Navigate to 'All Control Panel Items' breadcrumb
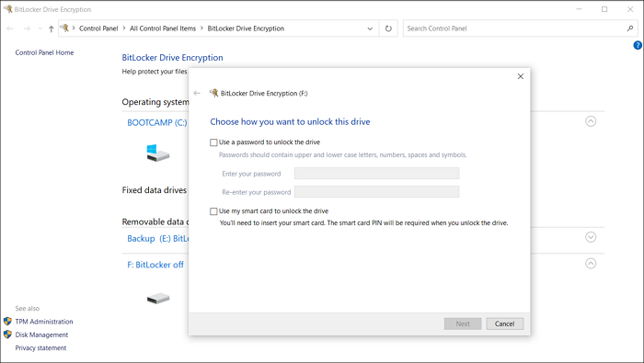 [163, 28]
